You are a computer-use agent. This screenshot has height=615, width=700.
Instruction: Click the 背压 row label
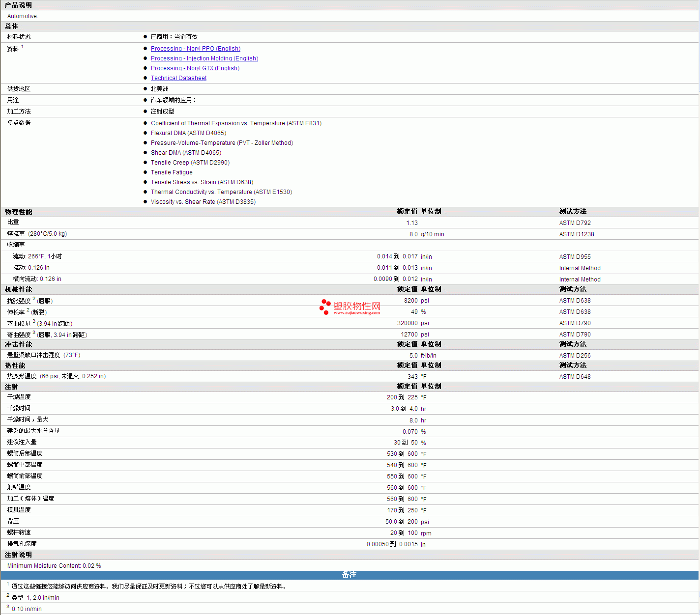pyautogui.click(x=13, y=521)
